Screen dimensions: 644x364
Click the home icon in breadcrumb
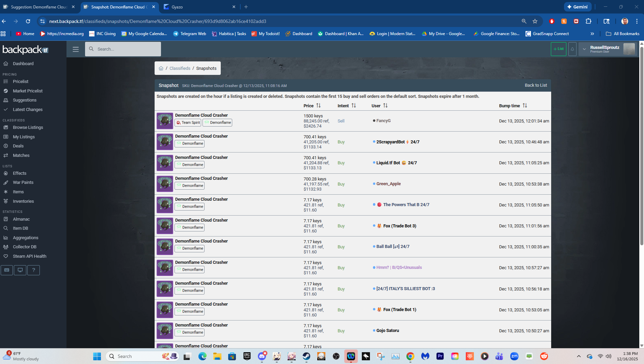tap(161, 68)
